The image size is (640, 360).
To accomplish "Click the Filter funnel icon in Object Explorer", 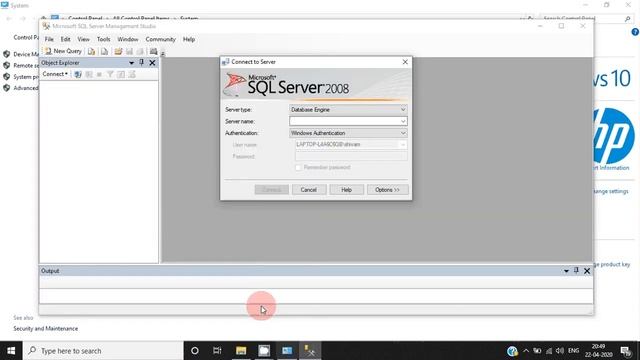I will tap(110, 74).
